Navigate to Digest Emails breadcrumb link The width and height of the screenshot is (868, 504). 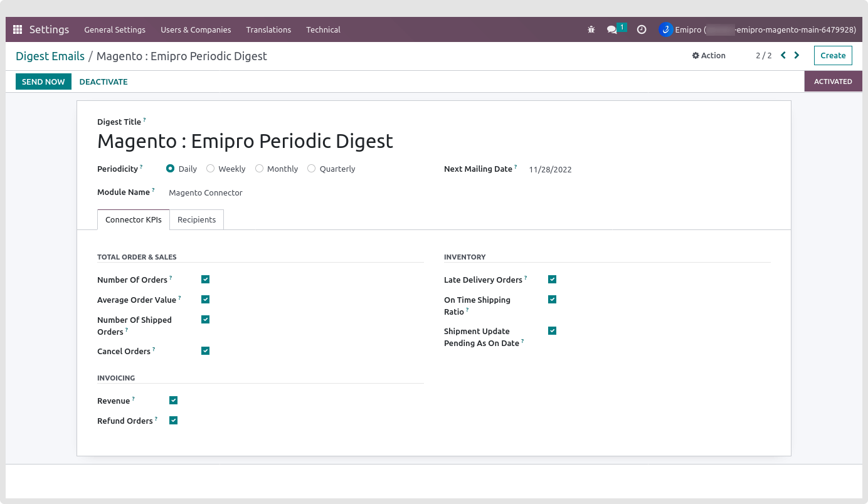pyautogui.click(x=50, y=56)
